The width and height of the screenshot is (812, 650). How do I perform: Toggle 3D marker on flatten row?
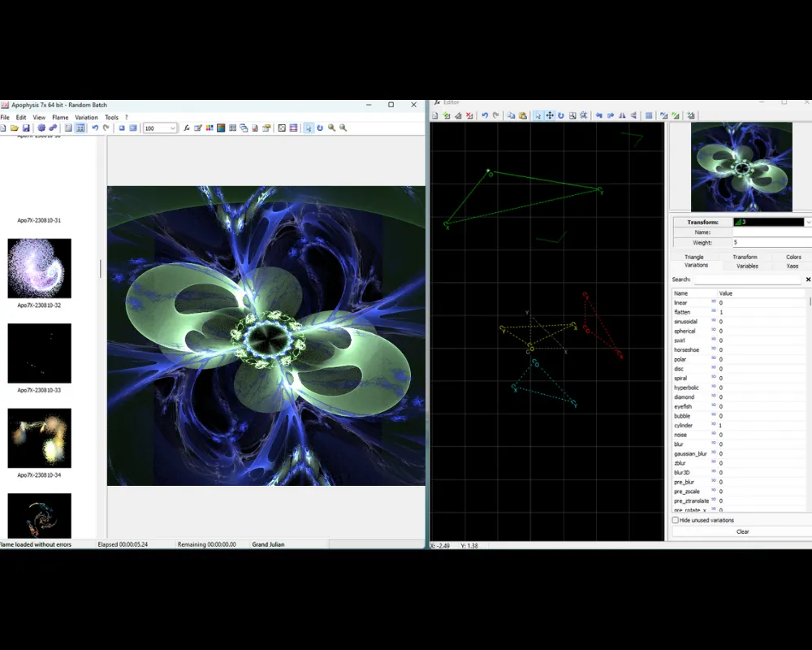(x=714, y=311)
